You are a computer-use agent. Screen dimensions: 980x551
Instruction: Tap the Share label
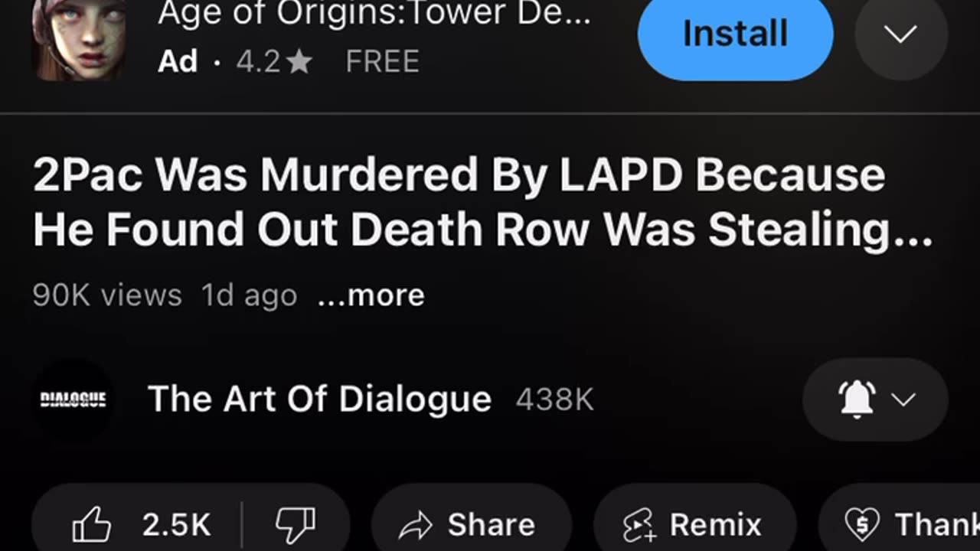[x=491, y=525]
